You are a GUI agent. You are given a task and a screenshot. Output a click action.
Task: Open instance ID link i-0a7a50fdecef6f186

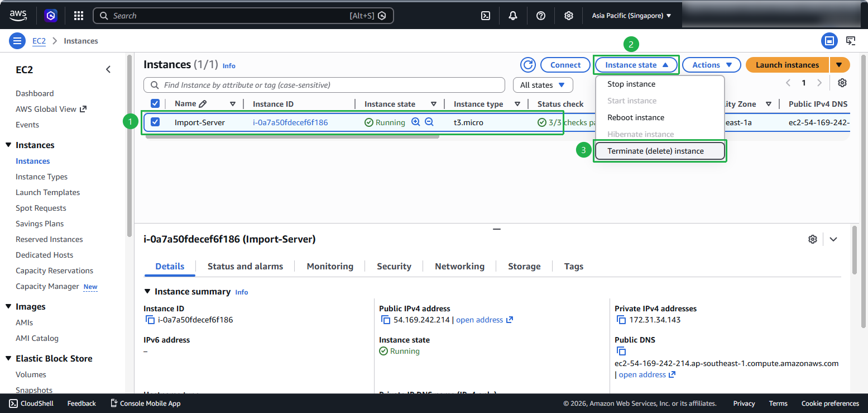290,122
